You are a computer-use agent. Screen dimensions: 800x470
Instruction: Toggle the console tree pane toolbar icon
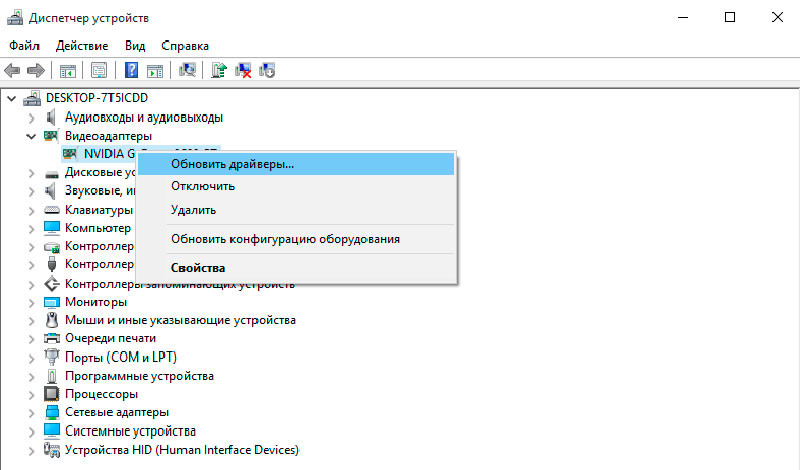(x=67, y=70)
